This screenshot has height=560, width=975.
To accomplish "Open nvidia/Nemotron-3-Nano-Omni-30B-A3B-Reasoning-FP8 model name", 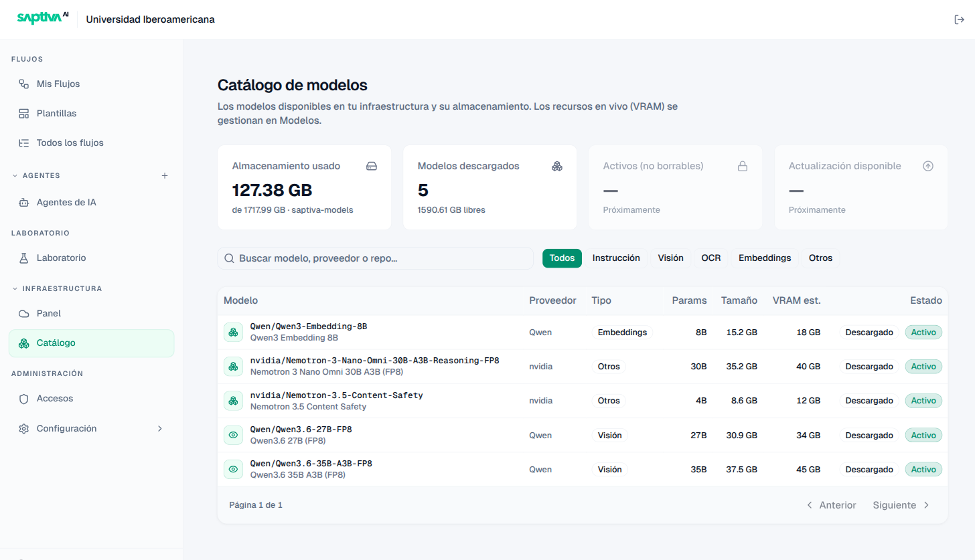I will [x=375, y=361].
